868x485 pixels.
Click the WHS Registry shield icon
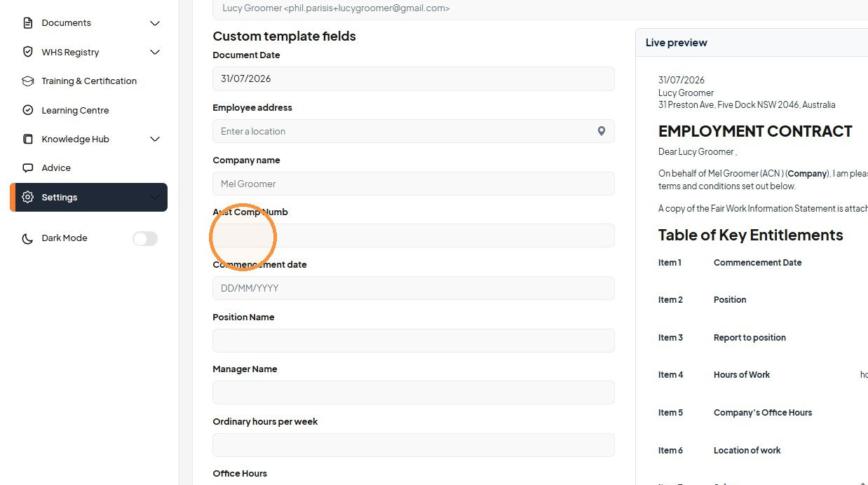click(28, 52)
